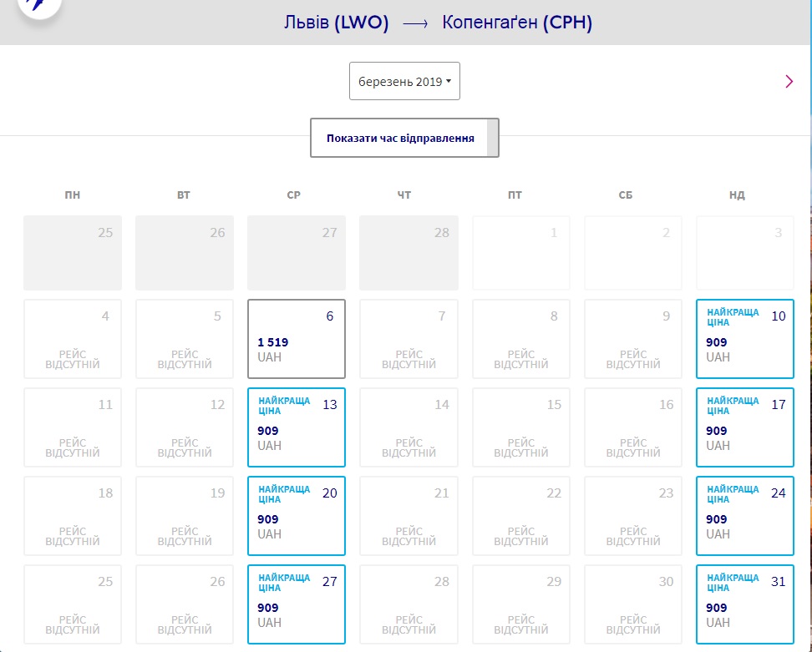Click the March 30 no-flight cell
This screenshot has height=652, width=812.
click(x=632, y=604)
